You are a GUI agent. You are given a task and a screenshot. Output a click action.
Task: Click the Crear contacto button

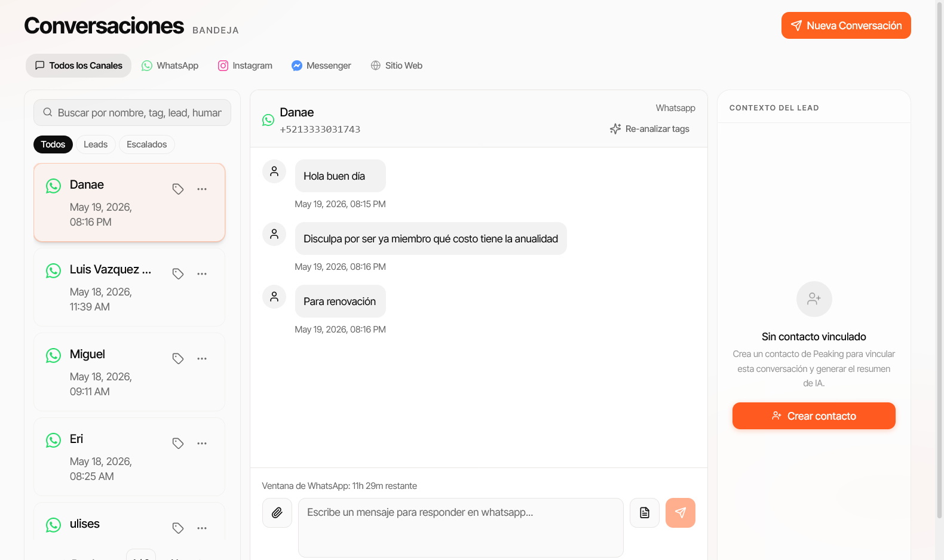click(x=814, y=416)
